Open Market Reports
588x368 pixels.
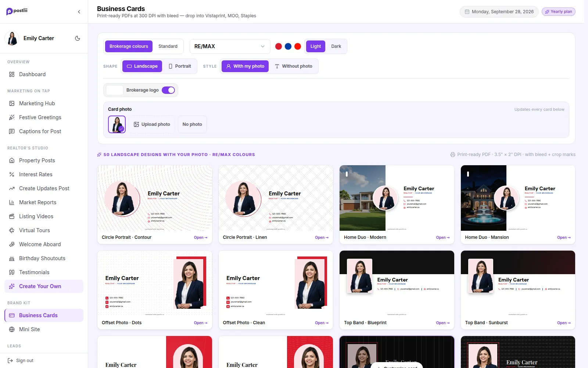(44, 202)
